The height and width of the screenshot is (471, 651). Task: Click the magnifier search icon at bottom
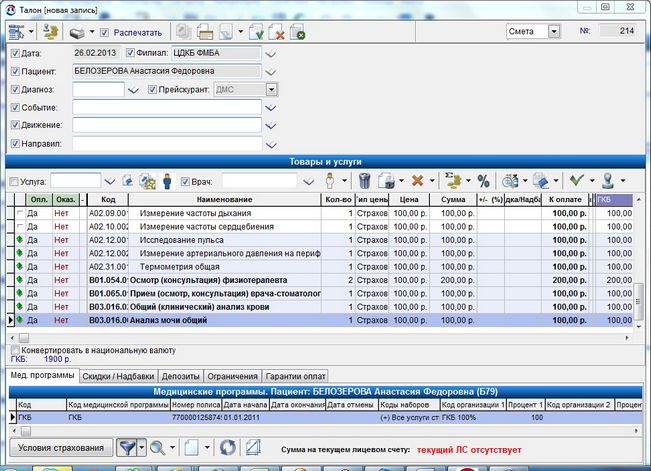(157, 448)
